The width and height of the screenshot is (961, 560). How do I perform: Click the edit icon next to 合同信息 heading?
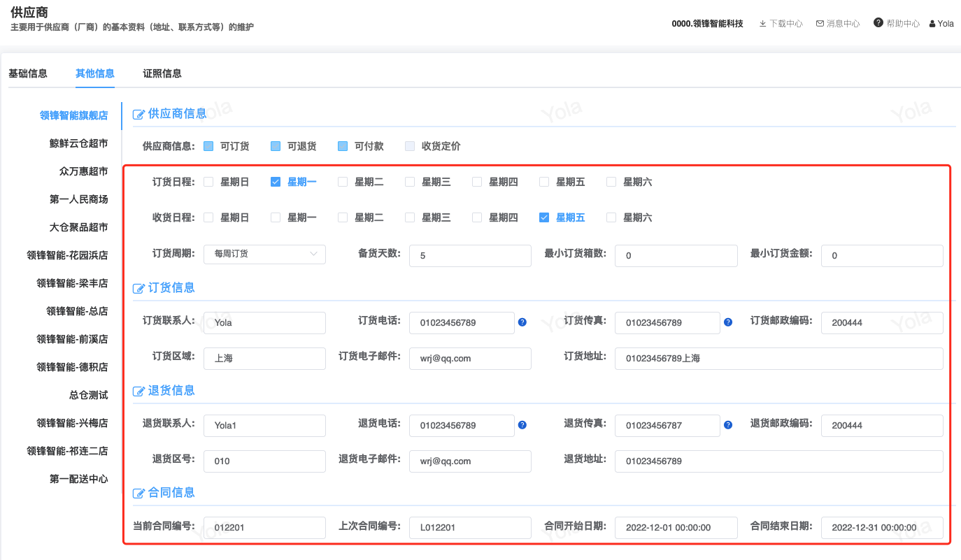(x=139, y=494)
